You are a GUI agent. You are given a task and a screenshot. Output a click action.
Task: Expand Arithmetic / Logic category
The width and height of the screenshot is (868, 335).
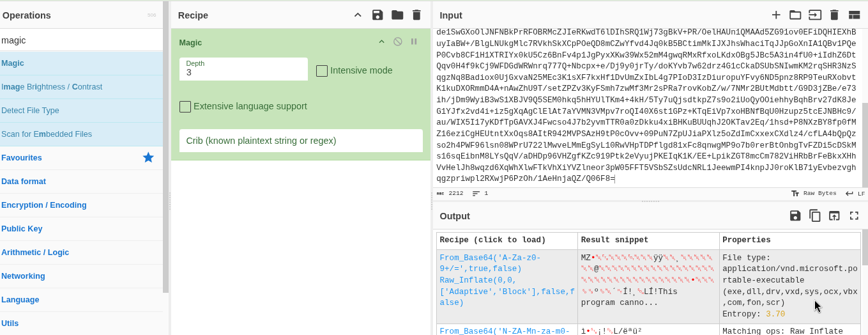[x=81, y=253]
